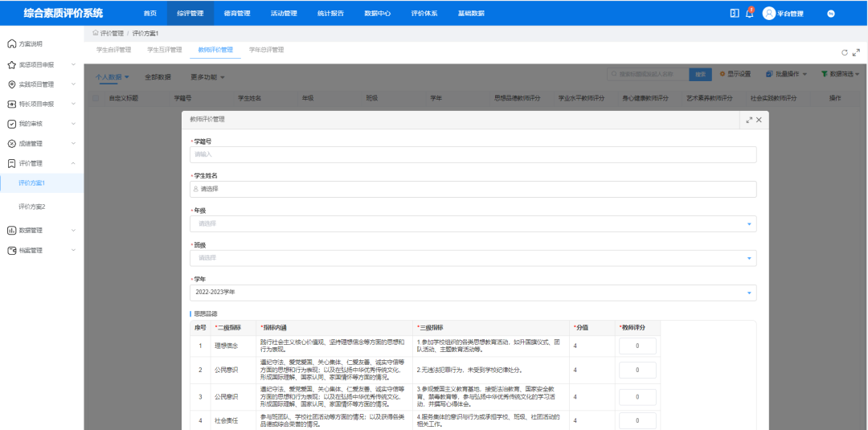This screenshot has height=430, width=868.
Task: Click the round icon at far right of header
Action: coord(831,14)
